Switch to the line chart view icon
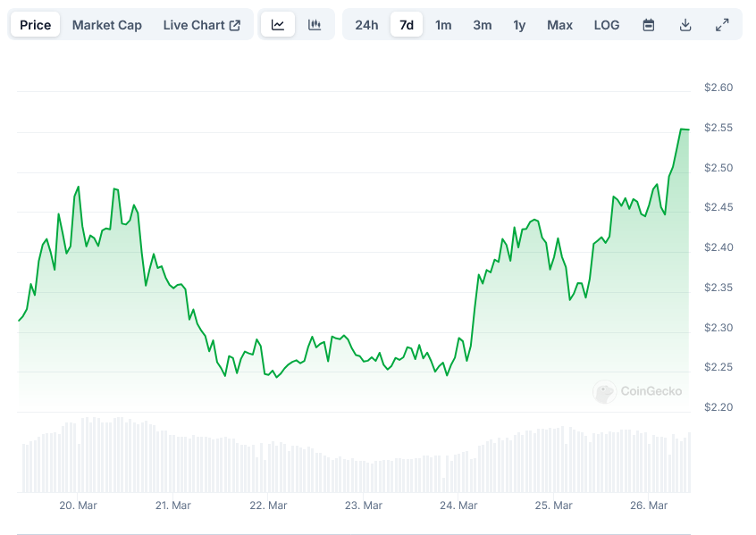 click(278, 25)
